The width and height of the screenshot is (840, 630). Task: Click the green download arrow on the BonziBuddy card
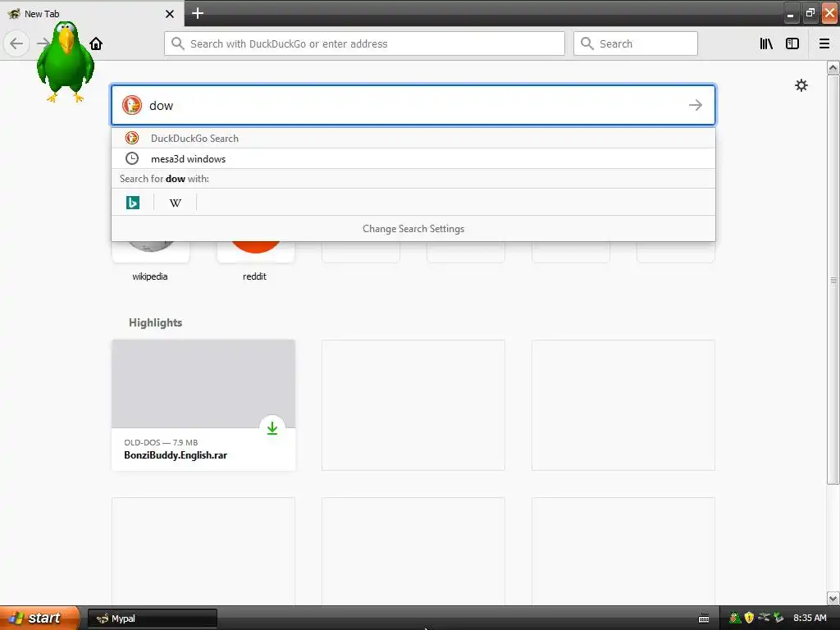pyautogui.click(x=272, y=428)
